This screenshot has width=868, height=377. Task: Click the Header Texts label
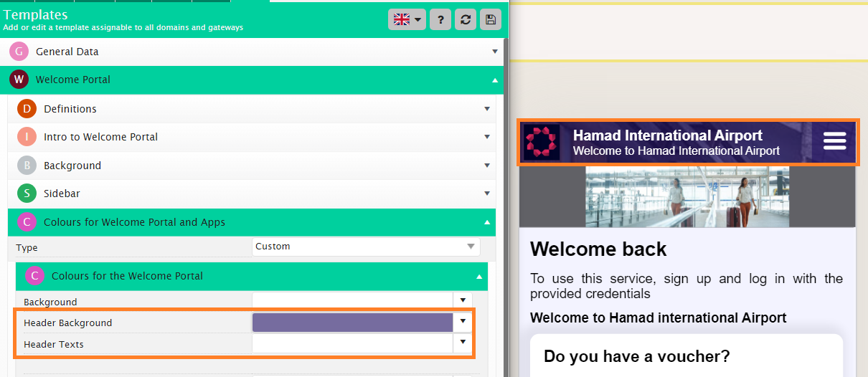coord(54,344)
